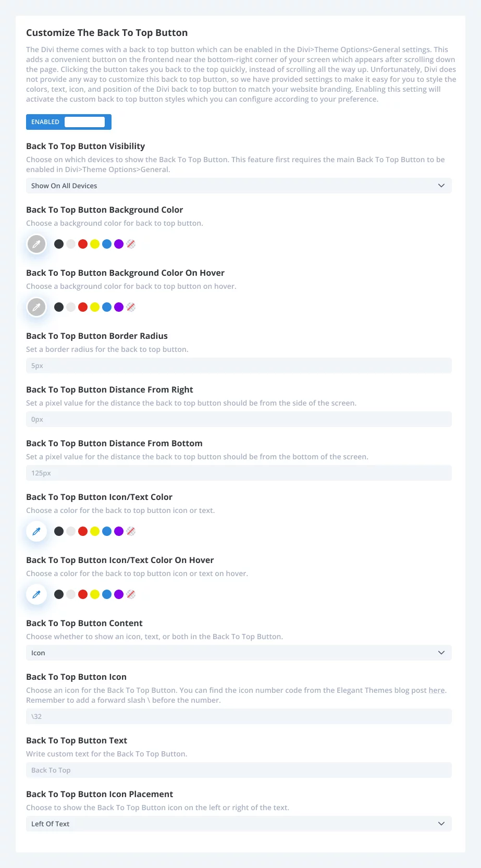Choose the transparent swatch under Background Color On Hover

pos(131,307)
